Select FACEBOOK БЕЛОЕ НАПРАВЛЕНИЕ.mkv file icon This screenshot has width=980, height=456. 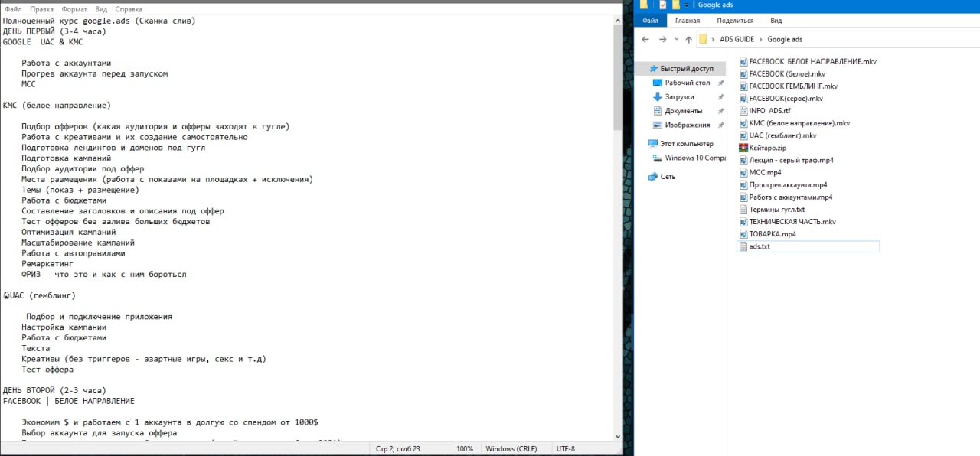743,61
